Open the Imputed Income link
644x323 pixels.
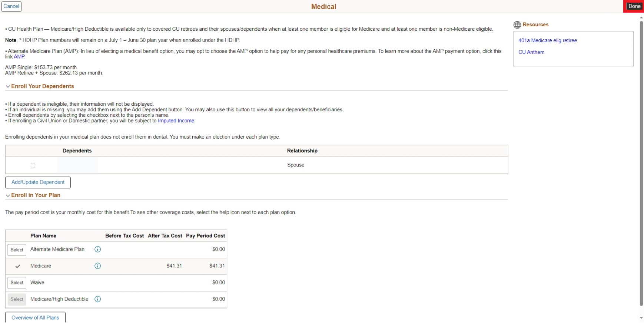click(x=176, y=121)
